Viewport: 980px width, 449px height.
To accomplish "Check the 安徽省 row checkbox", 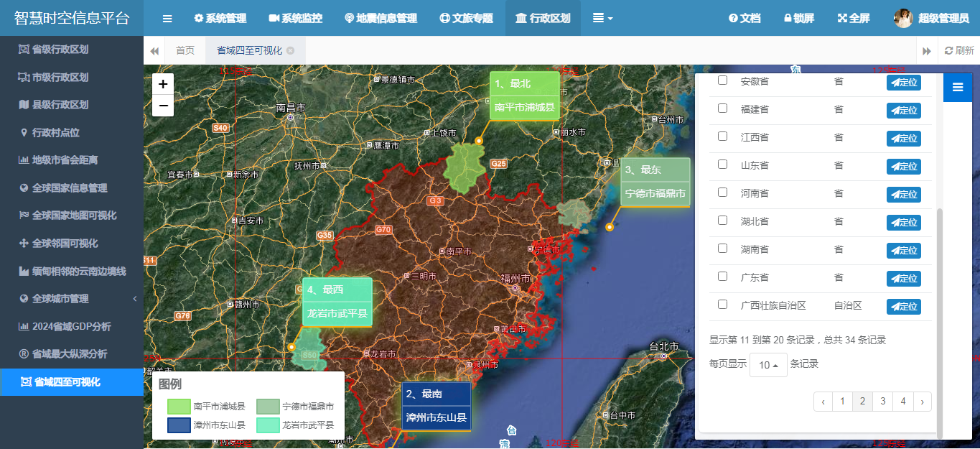I will pos(723,80).
